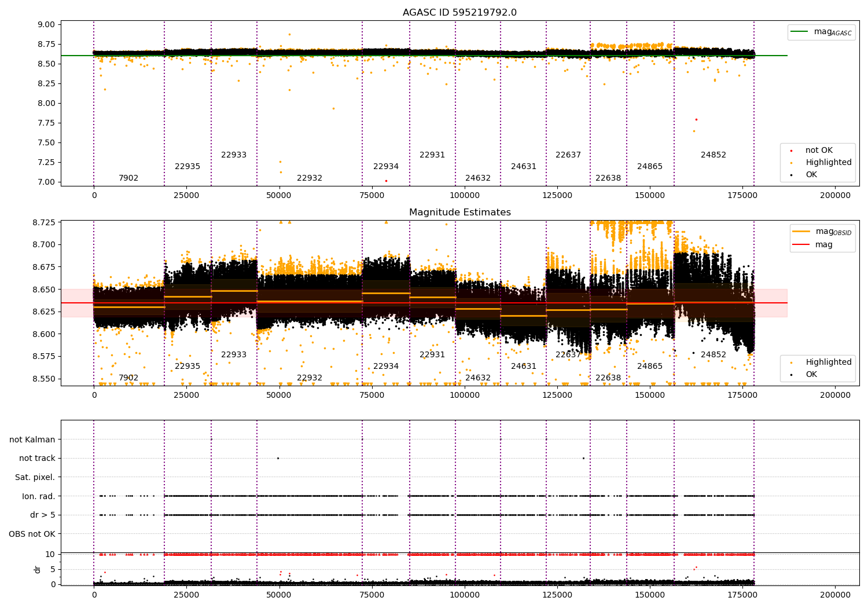This screenshot has width=868, height=608.
Task: Click the "not track" row label
Action: coord(37,459)
